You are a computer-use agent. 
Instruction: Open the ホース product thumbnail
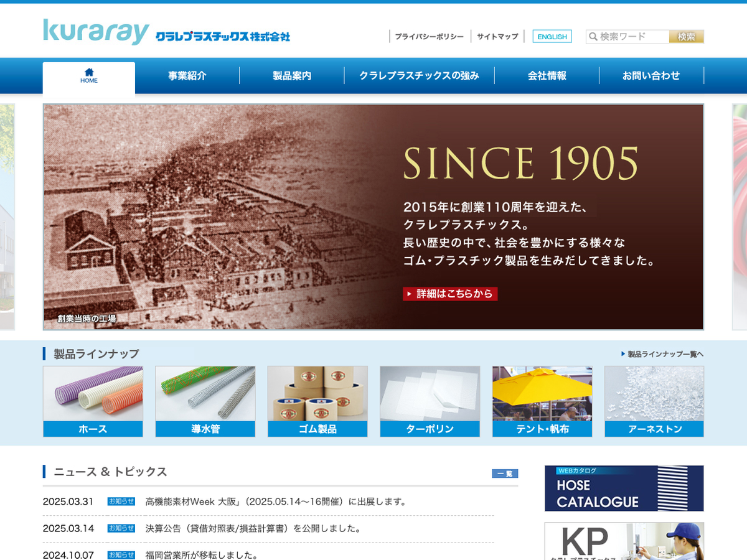(x=93, y=401)
